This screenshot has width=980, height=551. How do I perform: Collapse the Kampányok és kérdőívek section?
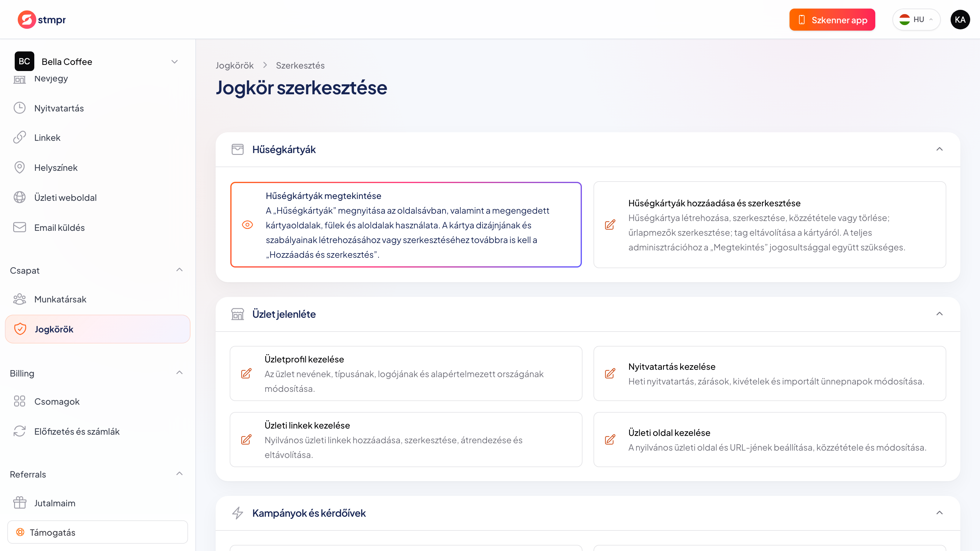940,513
